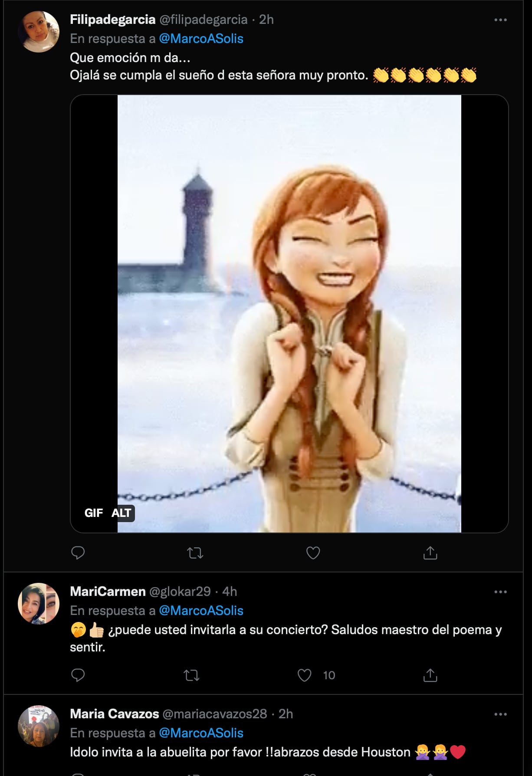Viewport: 532px width, 776px height.
Task: Toggle the ALT badge on the GIF
Action: 122,513
